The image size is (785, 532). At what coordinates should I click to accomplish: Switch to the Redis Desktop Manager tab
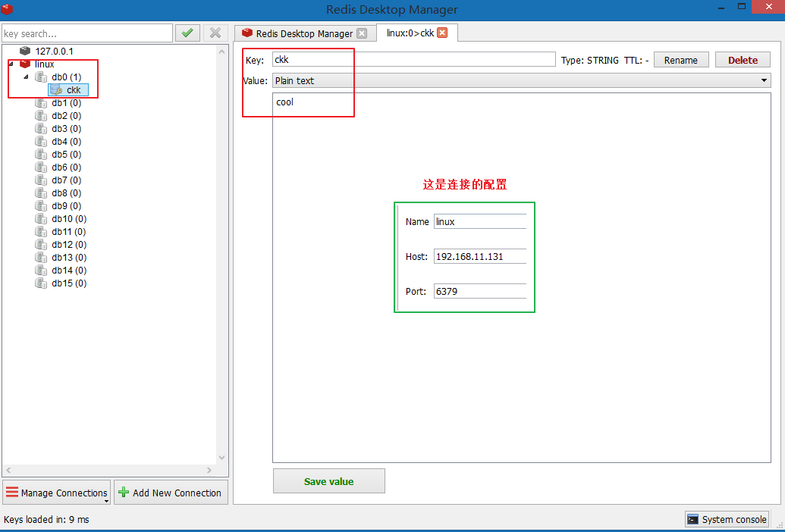(x=304, y=33)
